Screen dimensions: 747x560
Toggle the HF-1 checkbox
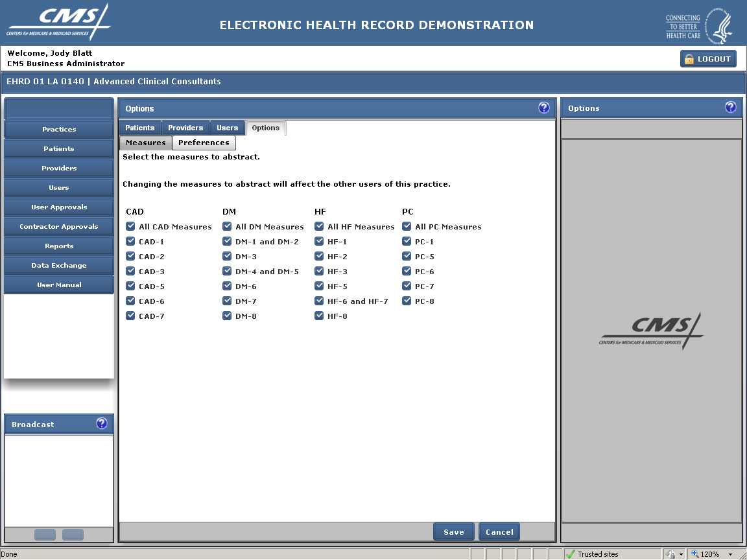click(319, 241)
